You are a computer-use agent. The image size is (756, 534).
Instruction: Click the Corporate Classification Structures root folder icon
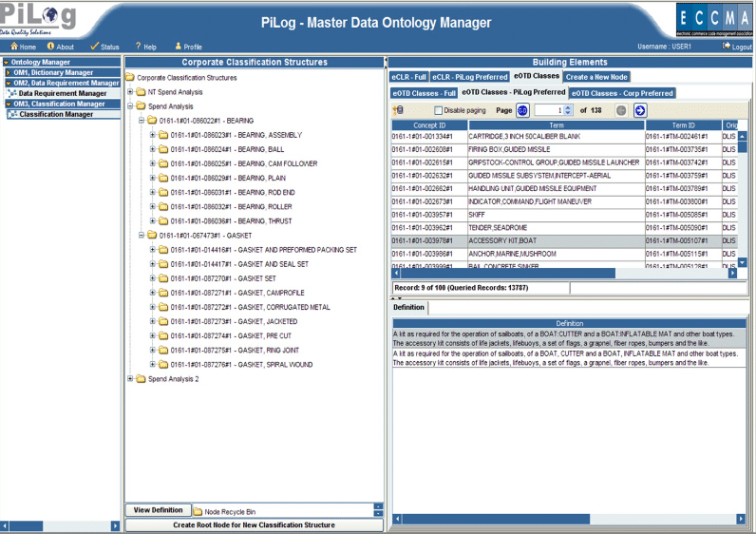[x=130, y=77]
